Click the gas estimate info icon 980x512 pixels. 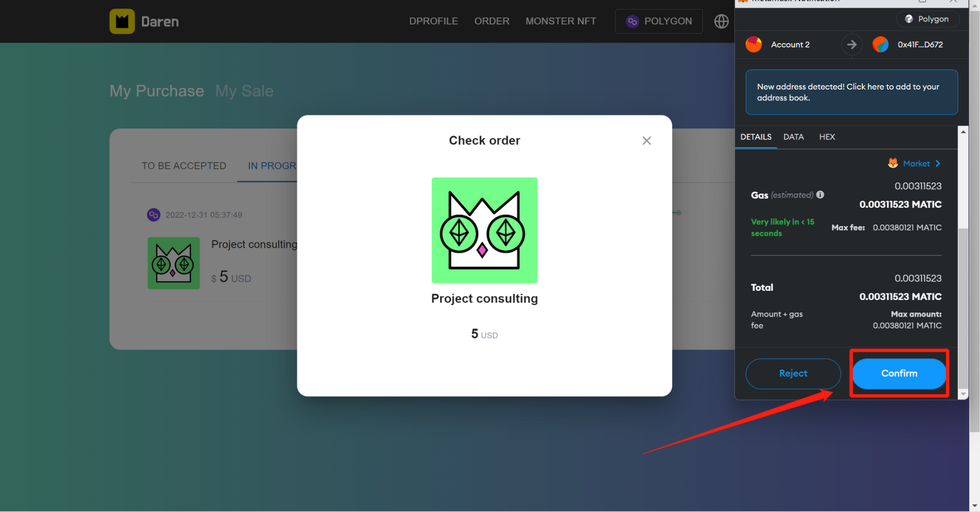[820, 195]
